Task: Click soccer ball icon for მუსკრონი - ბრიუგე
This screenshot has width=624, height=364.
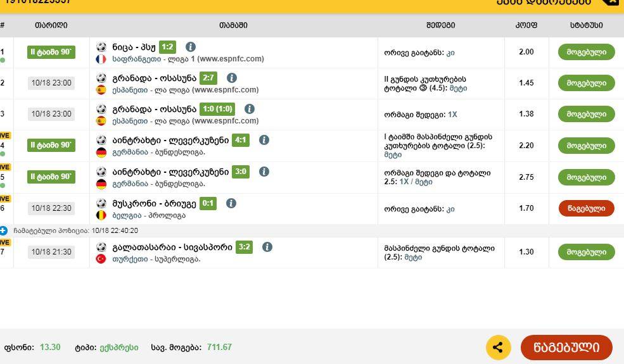Action: pos(101,203)
